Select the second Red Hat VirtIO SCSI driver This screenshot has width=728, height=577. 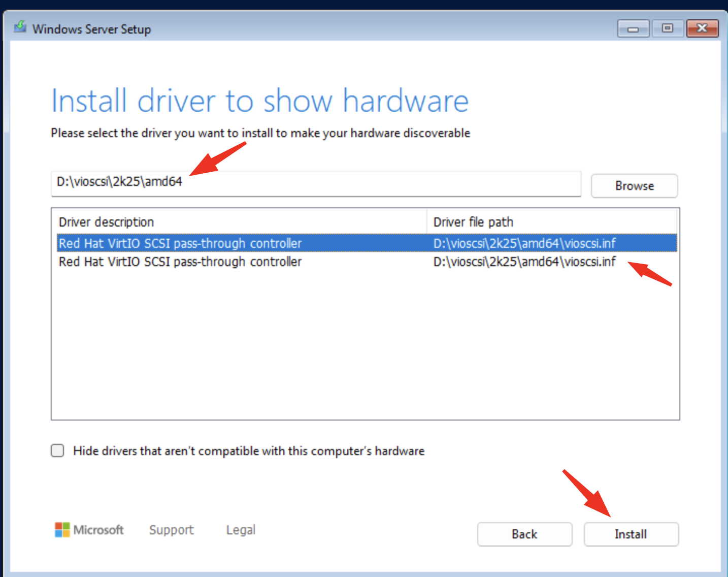180,262
